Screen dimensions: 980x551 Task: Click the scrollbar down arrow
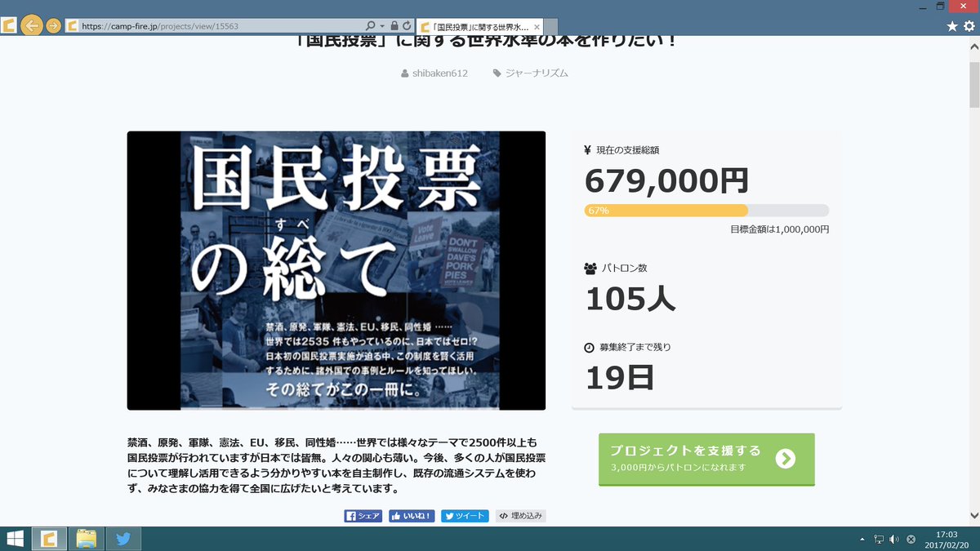973,516
